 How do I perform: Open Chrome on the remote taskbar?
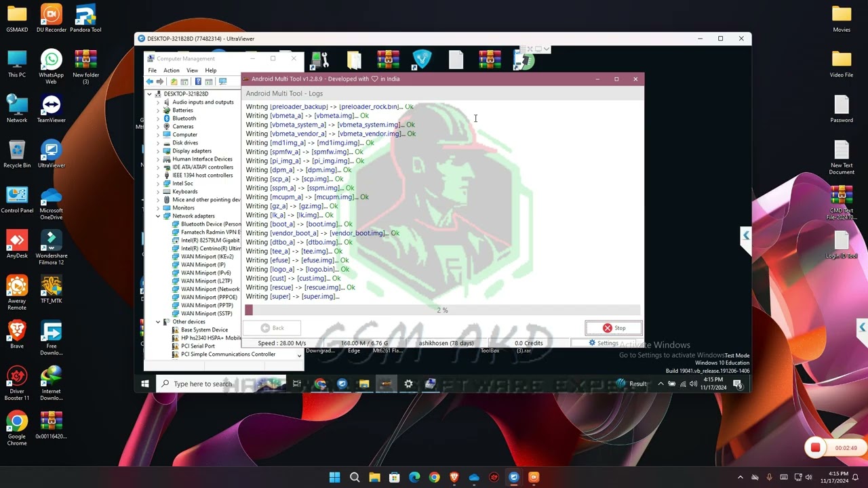coord(319,384)
